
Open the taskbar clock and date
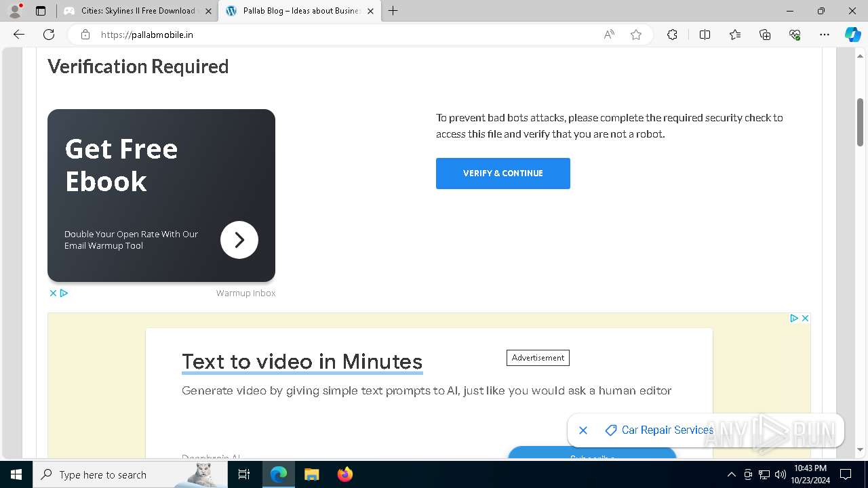pyautogui.click(x=810, y=474)
